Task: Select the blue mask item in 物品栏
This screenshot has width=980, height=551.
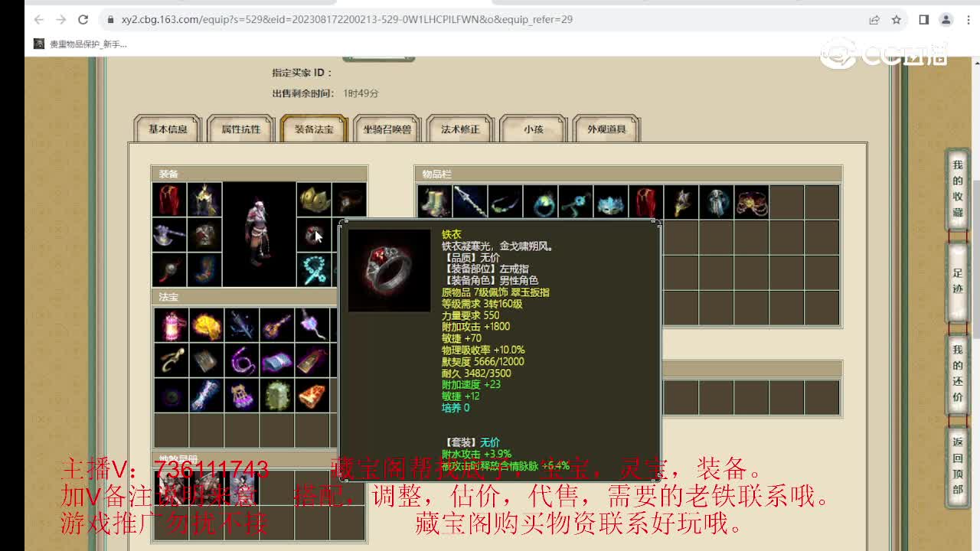Action: point(610,202)
